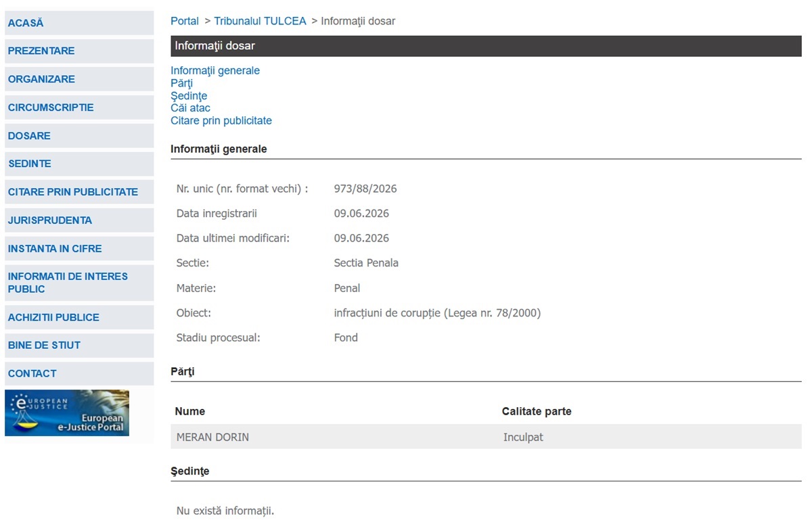Click the Nr. unic (nr. format vechi) label
The height and width of the screenshot is (520, 812).
coord(242,189)
